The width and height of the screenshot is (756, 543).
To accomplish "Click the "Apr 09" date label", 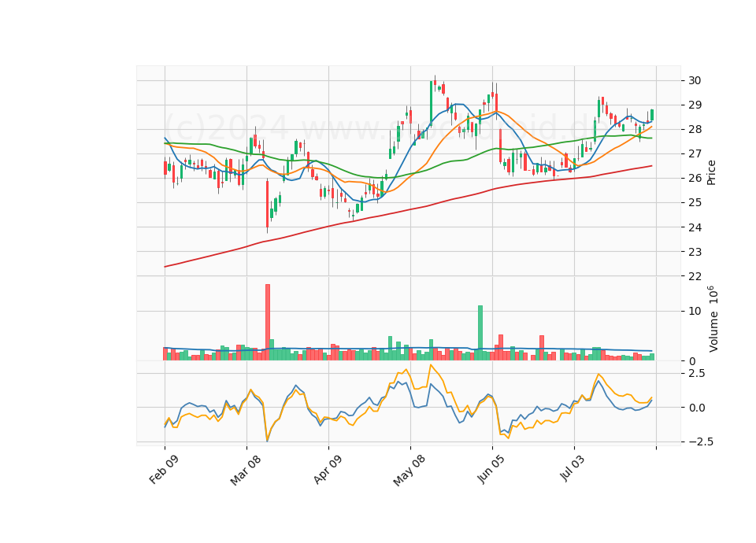I will [328, 469].
